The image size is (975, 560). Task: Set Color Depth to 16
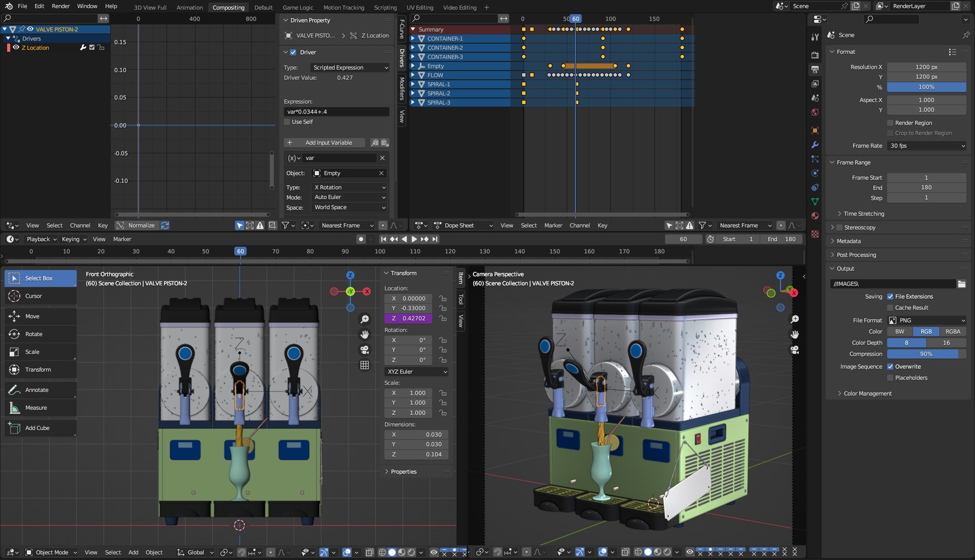click(946, 343)
